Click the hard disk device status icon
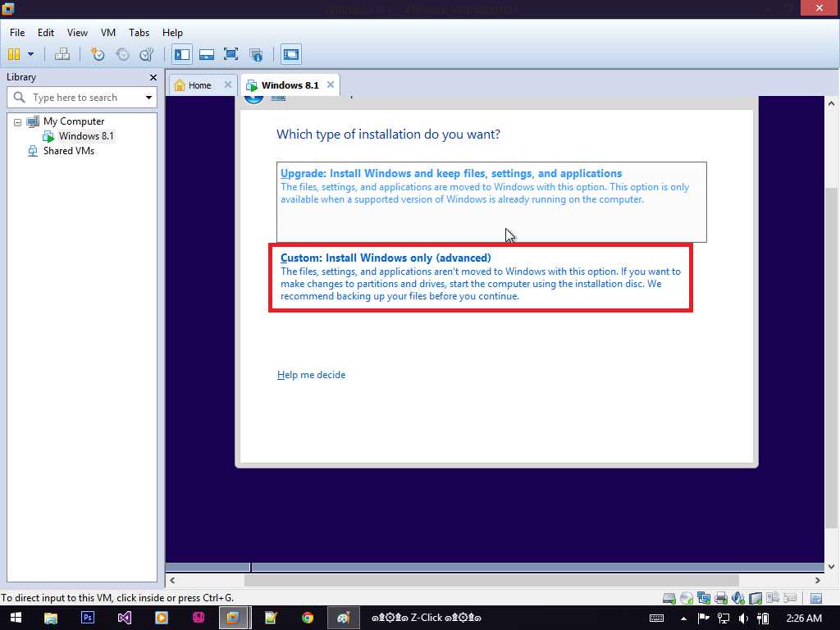The height and width of the screenshot is (630, 840). [669, 598]
